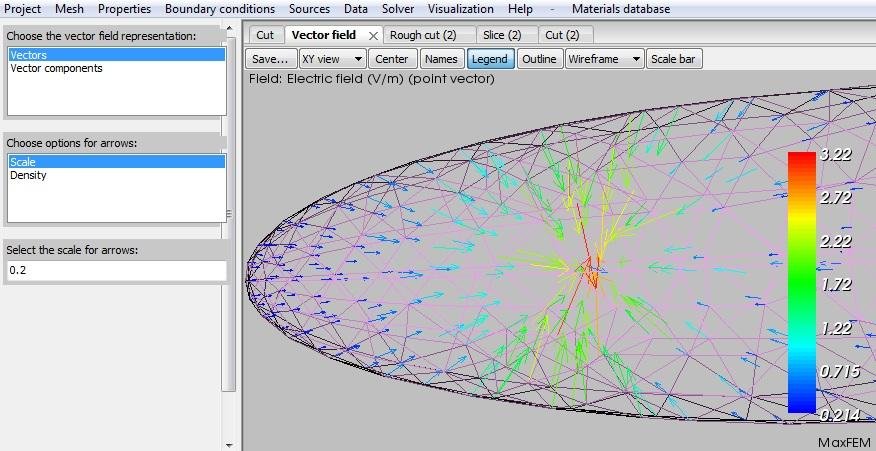
Task: Show the Scale bar
Action: [x=674, y=59]
